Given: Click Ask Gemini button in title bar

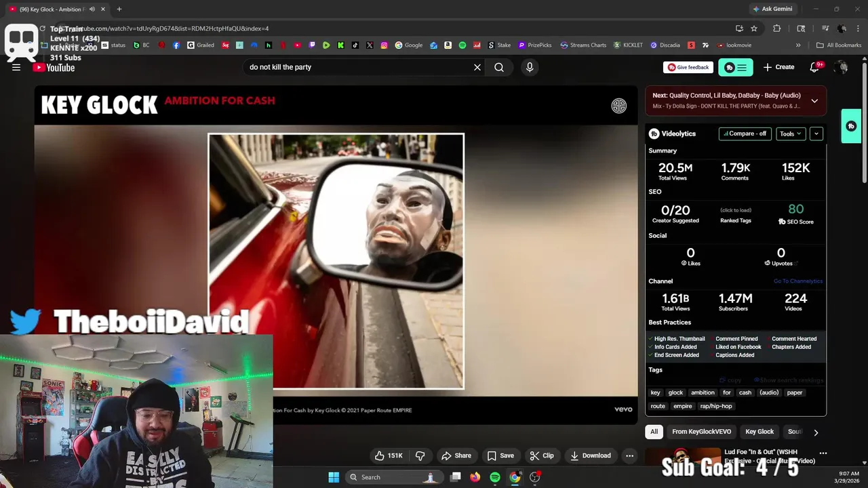Looking at the screenshot, I should [x=772, y=9].
